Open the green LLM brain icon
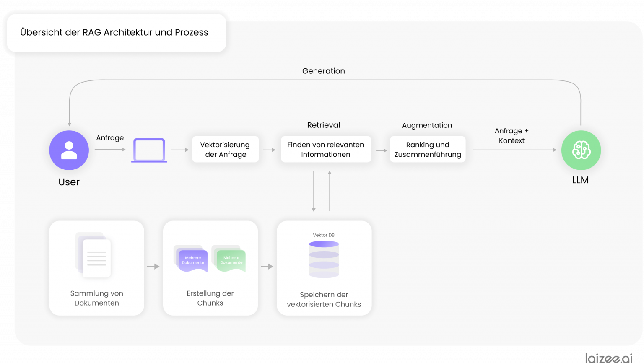Image resolution: width=644 pixels, height=363 pixels. 581,150
